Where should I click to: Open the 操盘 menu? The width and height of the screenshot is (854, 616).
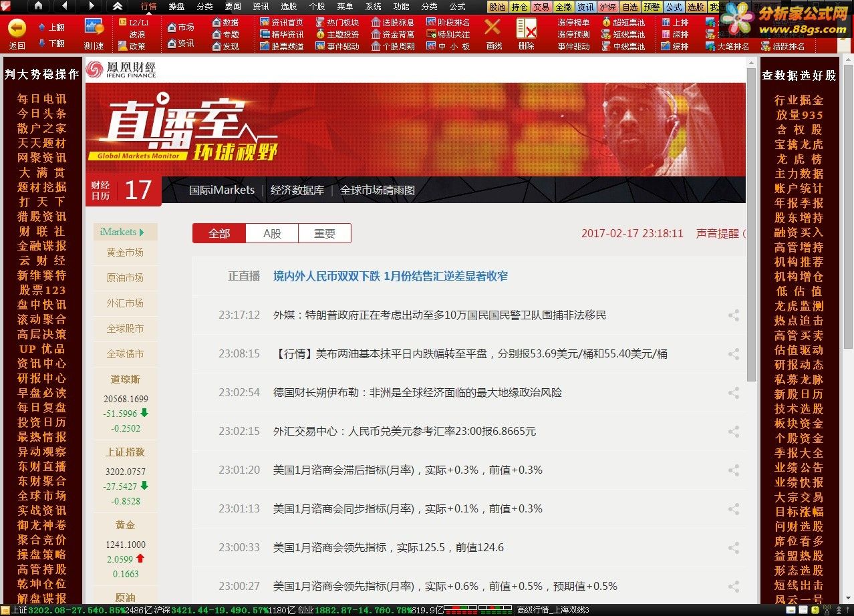176,7
